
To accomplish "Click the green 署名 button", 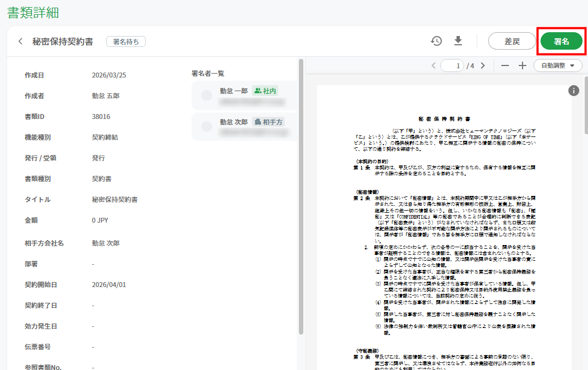I will pyautogui.click(x=561, y=41).
